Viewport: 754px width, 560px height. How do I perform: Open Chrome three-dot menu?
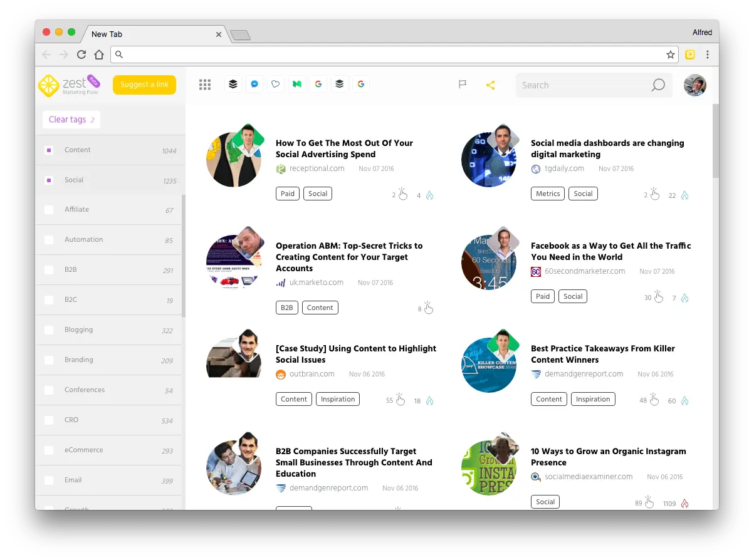coord(708,54)
